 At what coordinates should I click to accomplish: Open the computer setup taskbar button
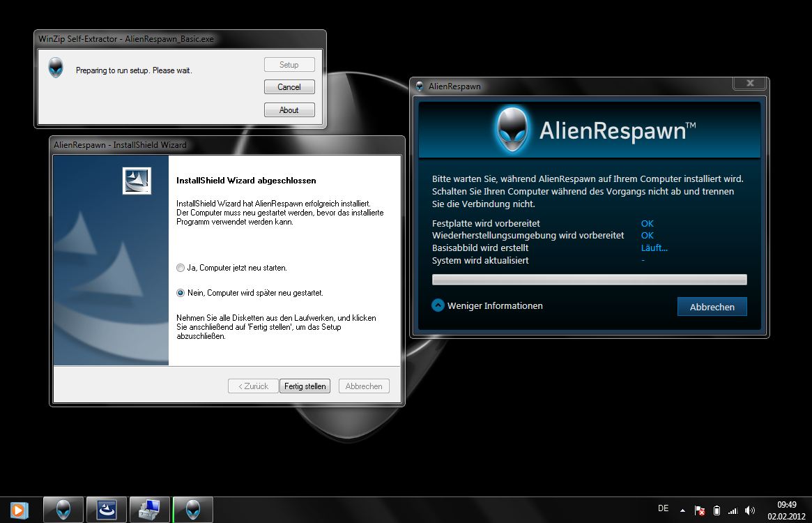tap(150, 510)
